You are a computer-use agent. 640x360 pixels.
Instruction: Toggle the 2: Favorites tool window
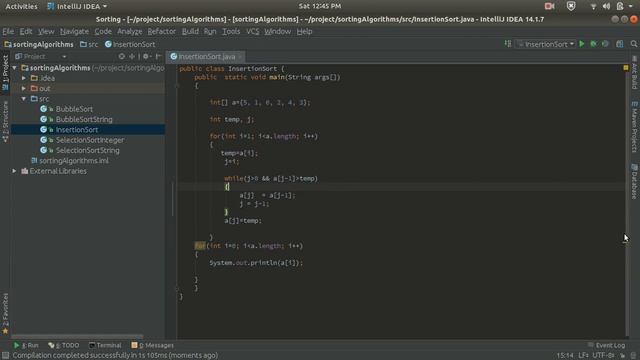click(x=5, y=313)
